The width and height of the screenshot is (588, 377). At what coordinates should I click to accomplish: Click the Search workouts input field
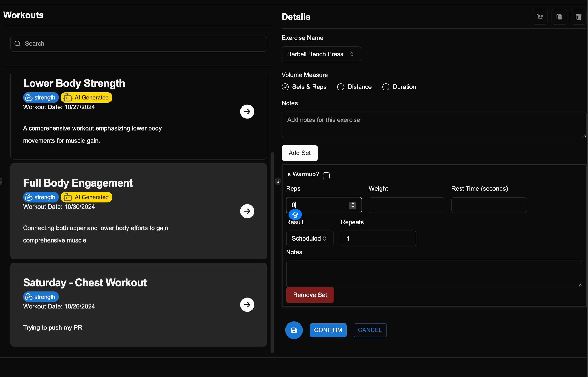[138, 44]
